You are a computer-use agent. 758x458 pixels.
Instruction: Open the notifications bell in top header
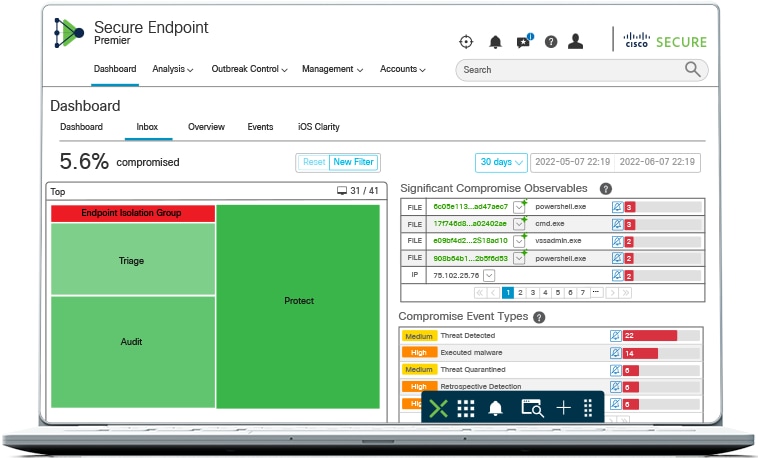tap(495, 42)
